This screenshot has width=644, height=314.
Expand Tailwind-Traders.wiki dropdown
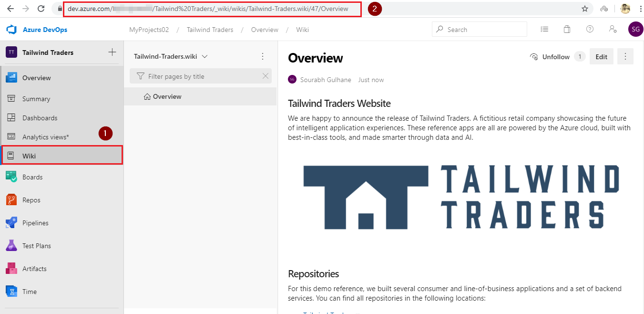(171, 56)
